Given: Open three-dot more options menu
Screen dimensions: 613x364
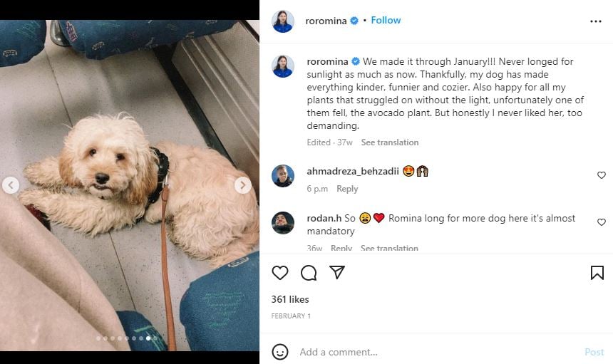Looking at the screenshot, I should coord(596,21).
